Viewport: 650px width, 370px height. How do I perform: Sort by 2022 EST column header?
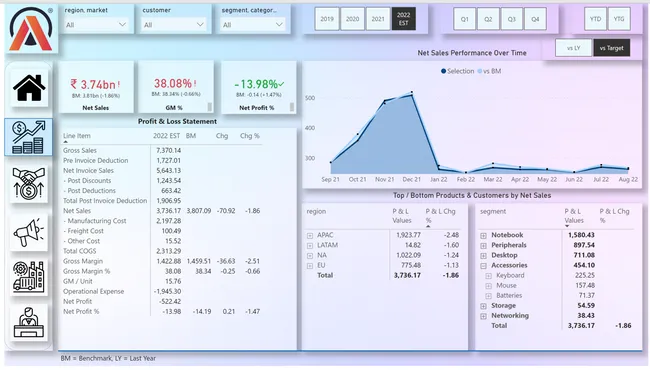pos(166,136)
